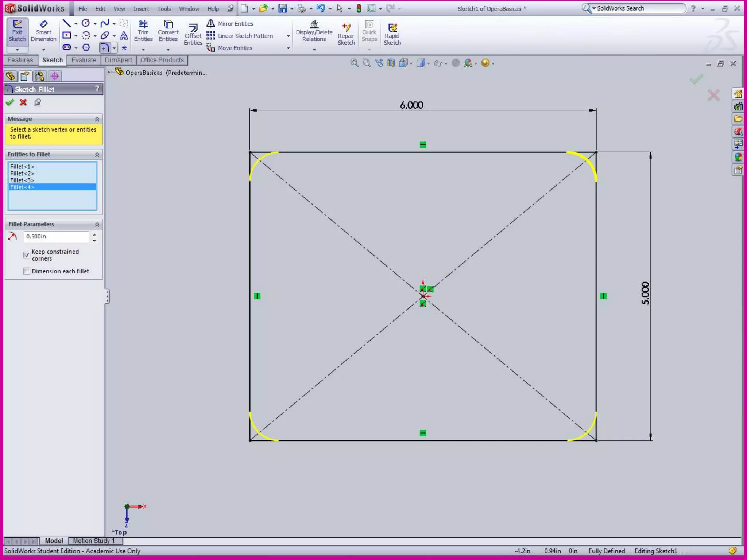Click the Mirror Entities icon
Image resolution: width=747 pixels, height=560 pixels.
(x=211, y=24)
